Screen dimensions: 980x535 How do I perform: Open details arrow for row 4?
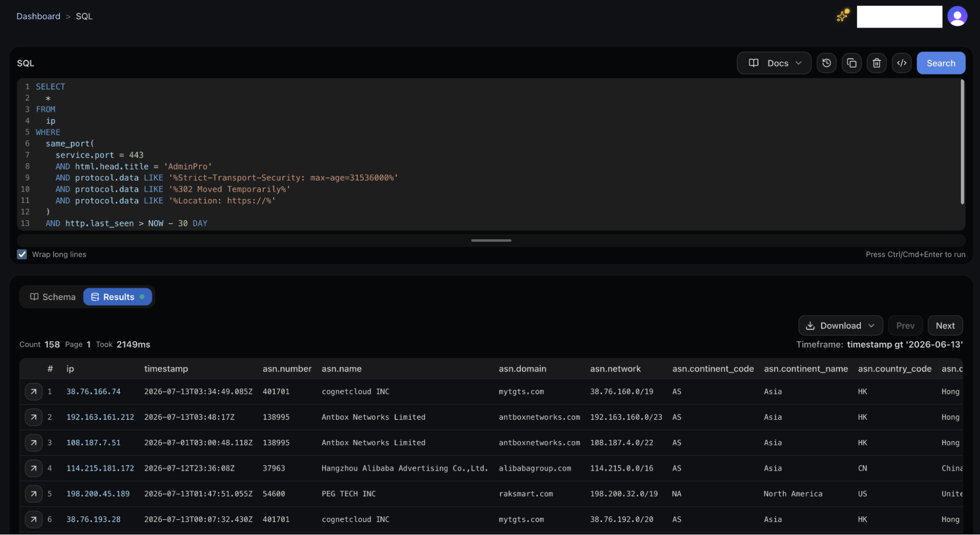click(x=33, y=468)
